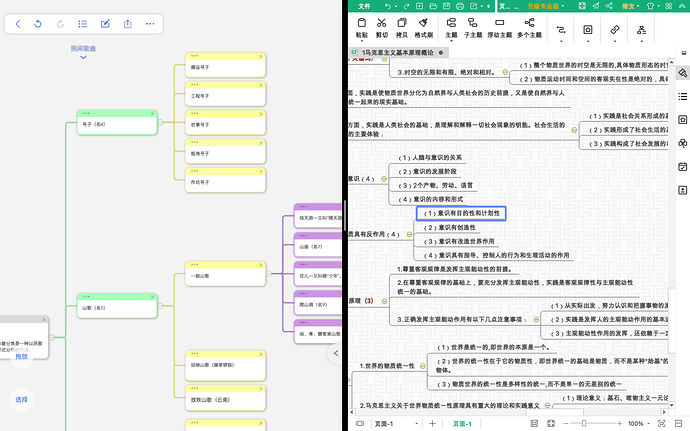Insert a 浮动主题 floating topic
The image size is (690, 431).
499,27
